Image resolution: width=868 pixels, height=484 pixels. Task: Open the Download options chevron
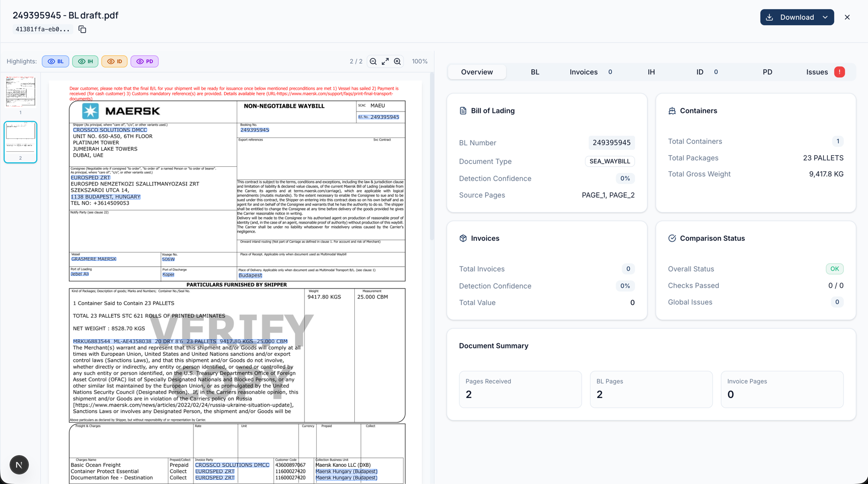[x=825, y=17]
